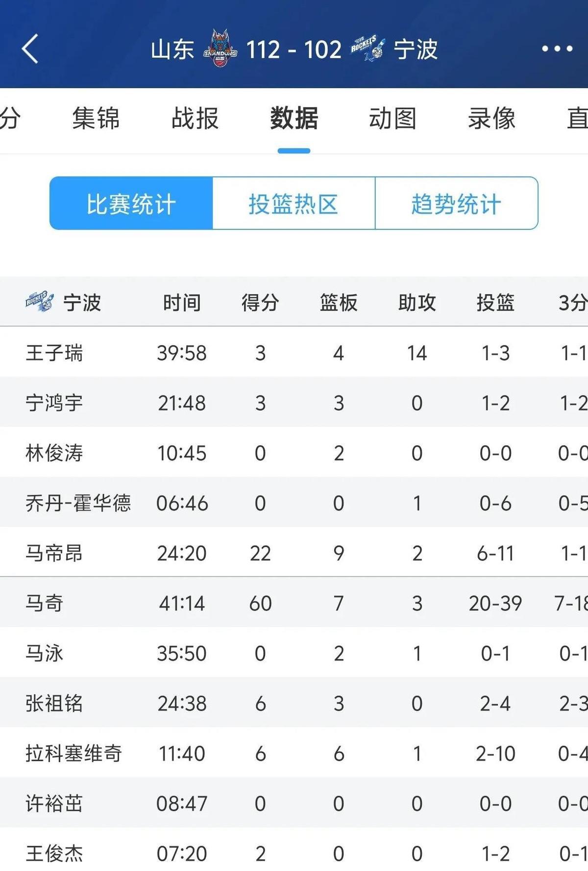Open the 录像 tab
The image size is (588, 871).
click(491, 119)
